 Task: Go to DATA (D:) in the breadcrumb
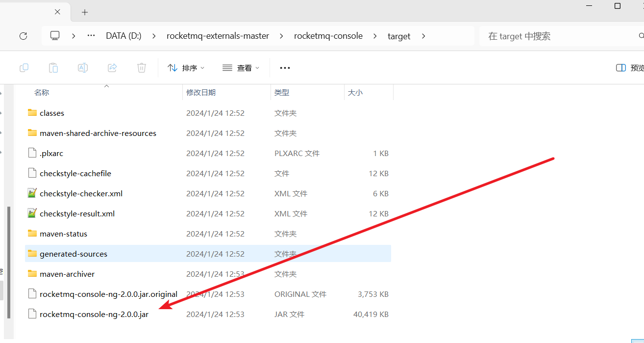(x=124, y=36)
